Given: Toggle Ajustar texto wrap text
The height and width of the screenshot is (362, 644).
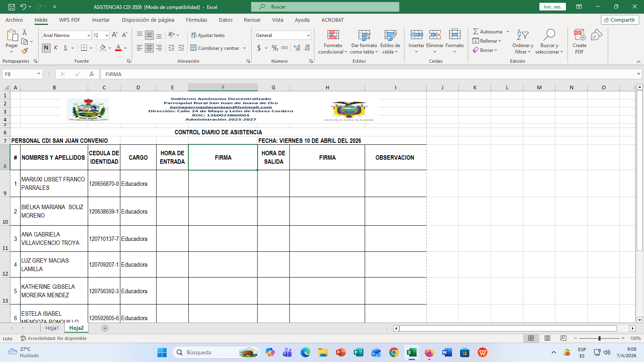Looking at the screenshot, I should [208, 35].
